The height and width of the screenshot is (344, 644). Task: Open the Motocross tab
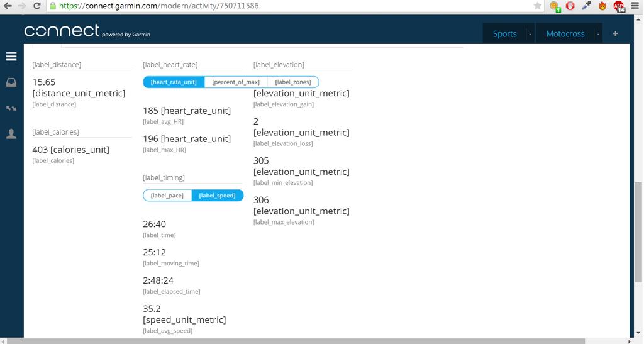click(x=565, y=34)
